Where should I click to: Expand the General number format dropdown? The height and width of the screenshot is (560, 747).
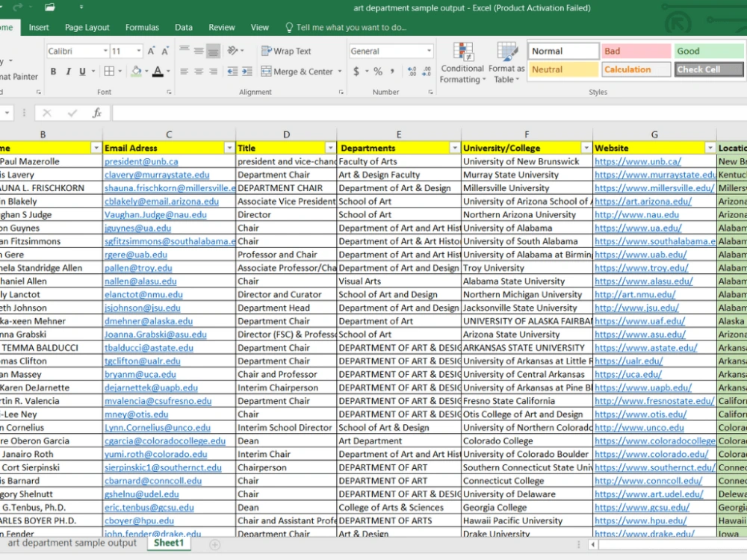click(429, 51)
